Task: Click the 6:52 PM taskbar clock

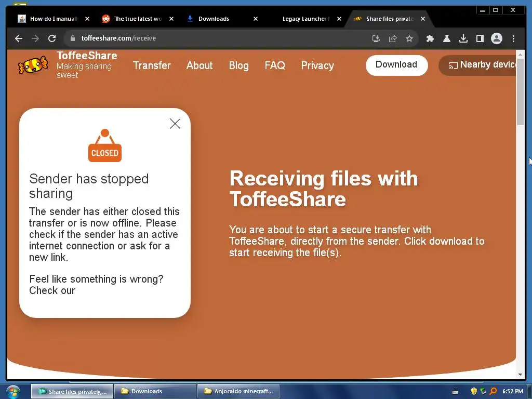Action: tap(513, 391)
